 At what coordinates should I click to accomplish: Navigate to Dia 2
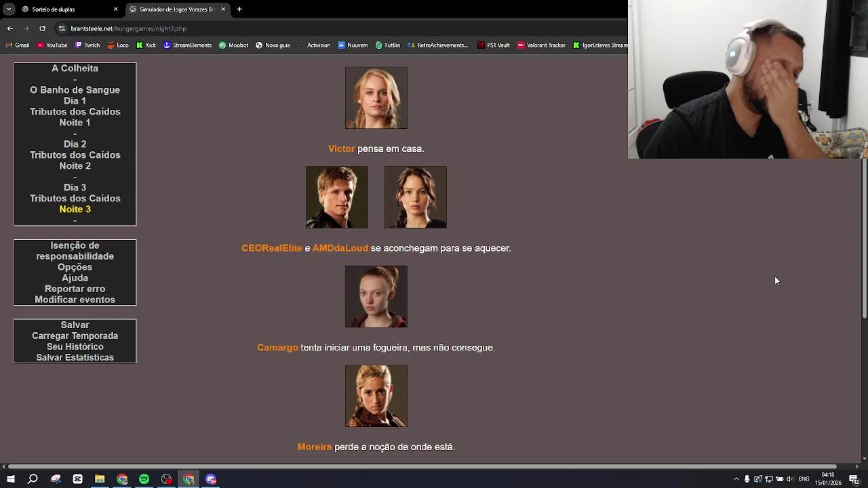click(x=75, y=144)
